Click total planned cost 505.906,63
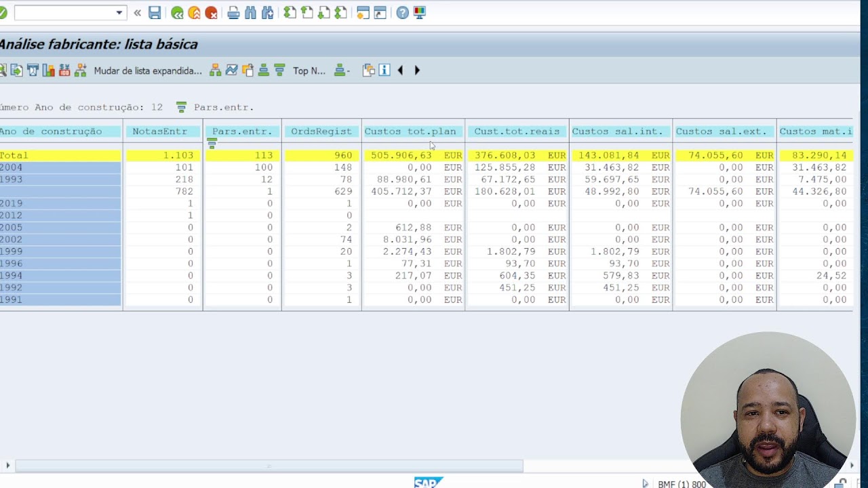The image size is (868, 488). [x=401, y=155]
